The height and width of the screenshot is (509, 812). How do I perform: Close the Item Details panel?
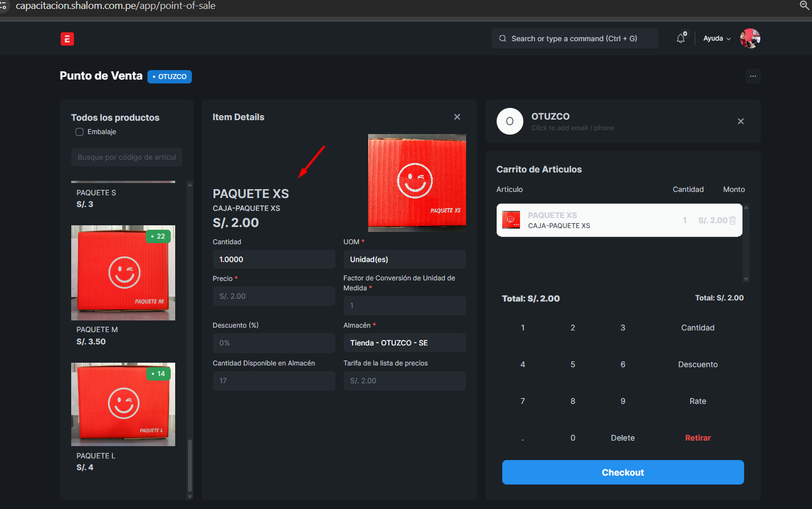tap(457, 117)
